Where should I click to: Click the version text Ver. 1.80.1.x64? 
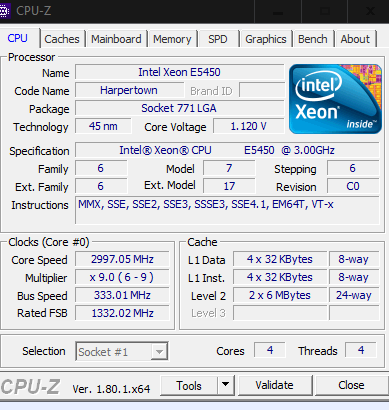[x=111, y=389]
